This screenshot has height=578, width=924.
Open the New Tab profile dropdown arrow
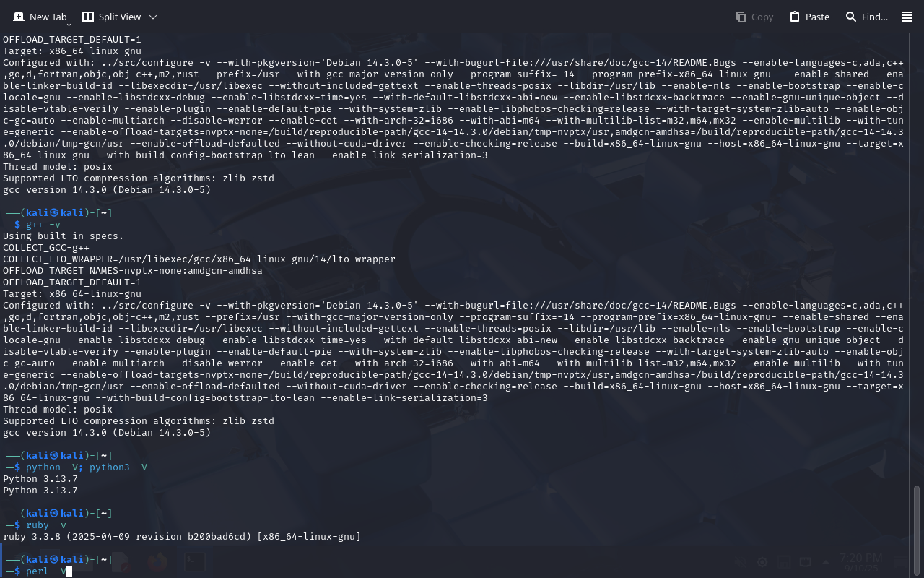coord(69,25)
